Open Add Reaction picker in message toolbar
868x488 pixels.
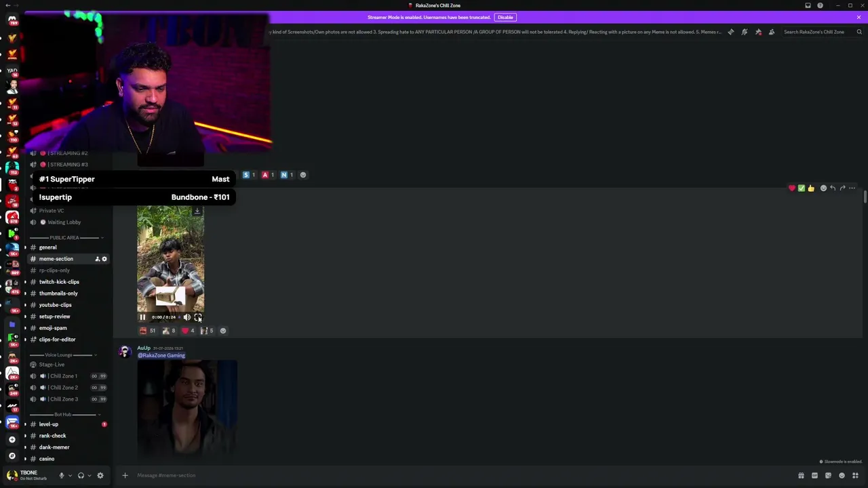pyautogui.click(x=823, y=188)
